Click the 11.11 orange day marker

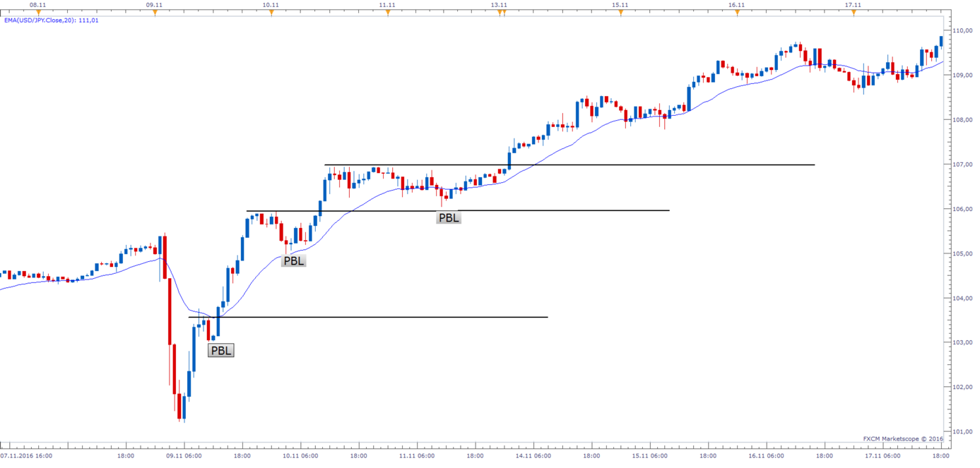pyautogui.click(x=388, y=13)
